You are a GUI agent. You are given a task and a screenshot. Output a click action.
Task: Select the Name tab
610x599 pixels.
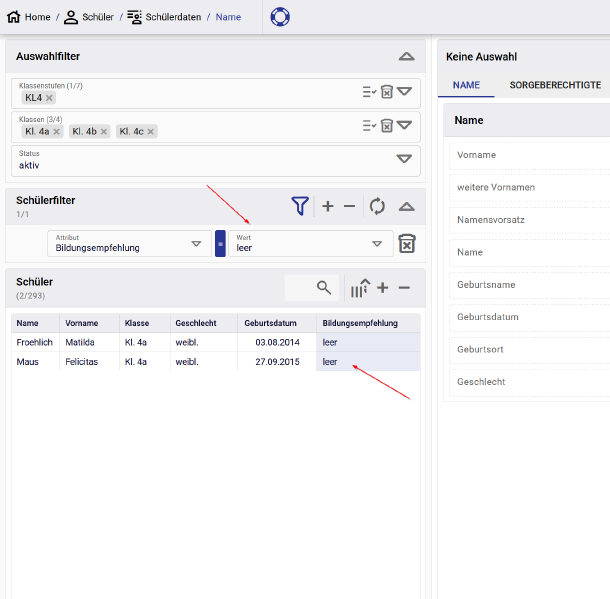(x=466, y=85)
